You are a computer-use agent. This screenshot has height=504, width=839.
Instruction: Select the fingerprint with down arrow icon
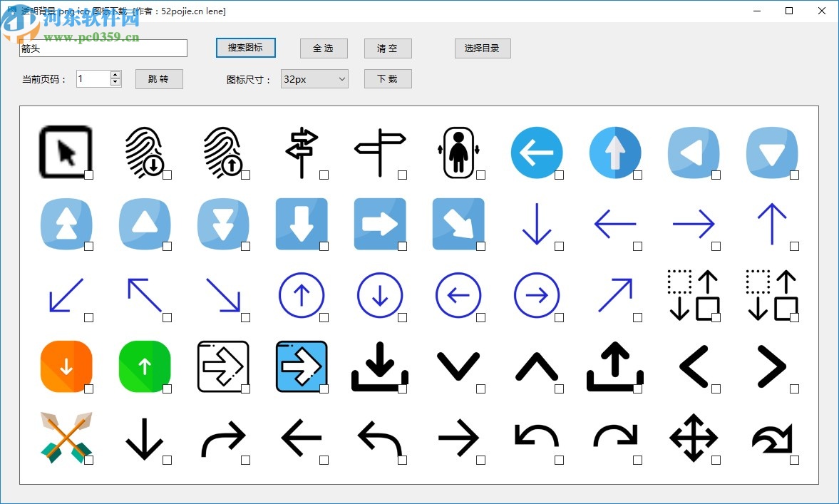pyautogui.click(x=145, y=152)
